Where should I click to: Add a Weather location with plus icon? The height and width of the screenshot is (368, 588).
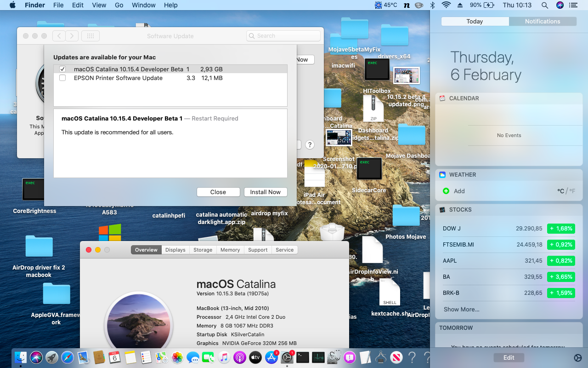[446, 191]
